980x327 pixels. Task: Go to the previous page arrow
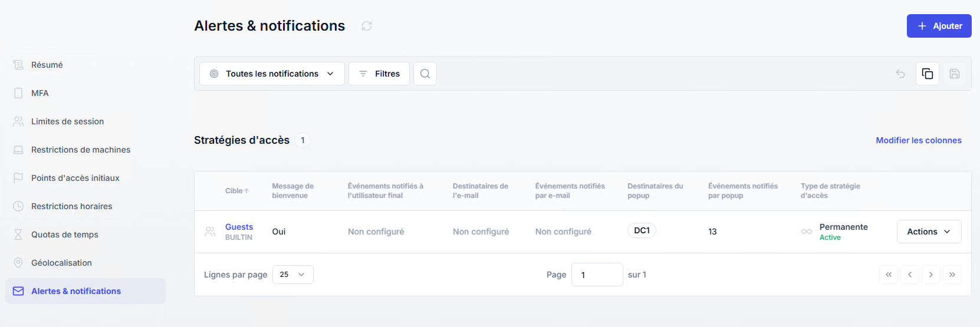click(x=910, y=275)
